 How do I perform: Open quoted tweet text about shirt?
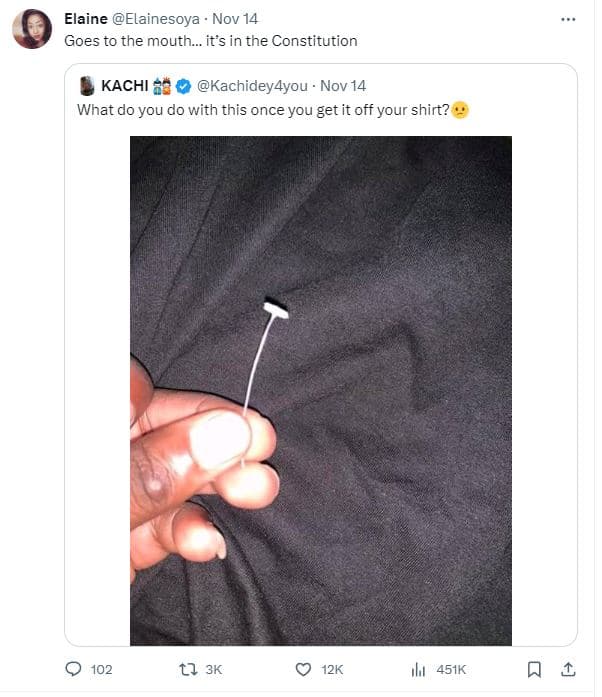coord(273,110)
